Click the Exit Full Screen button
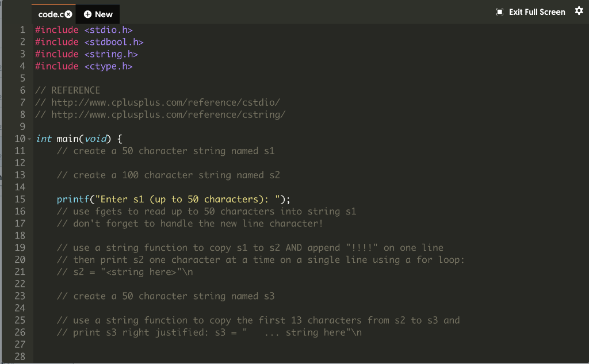The width and height of the screenshot is (589, 364). (x=530, y=11)
